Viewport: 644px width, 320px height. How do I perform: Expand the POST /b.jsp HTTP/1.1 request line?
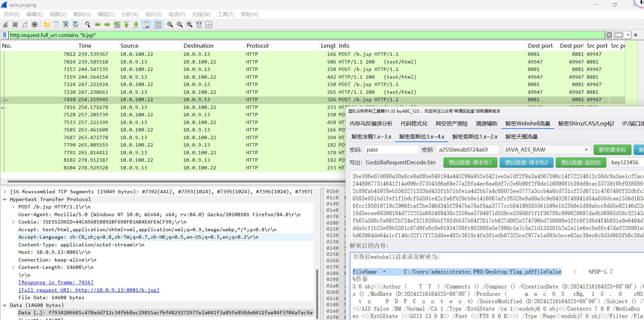[13, 207]
